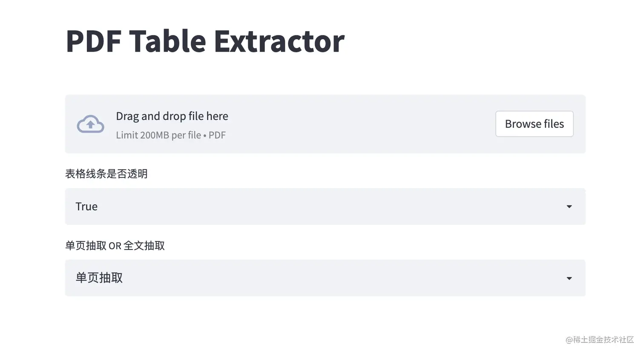Click the 'PDF' file type in upload hint
The image size is (644, 354).
point(217,135)
